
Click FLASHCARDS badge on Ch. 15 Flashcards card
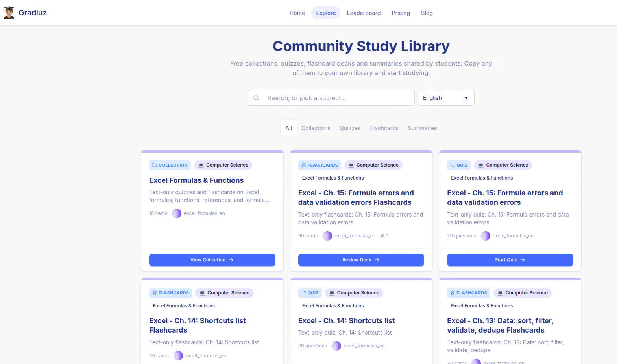click(x=320, y=165)
